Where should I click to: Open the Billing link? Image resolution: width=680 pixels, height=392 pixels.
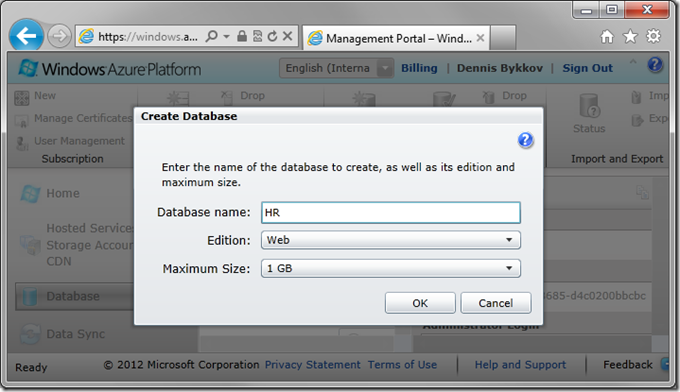coord(419,68)
